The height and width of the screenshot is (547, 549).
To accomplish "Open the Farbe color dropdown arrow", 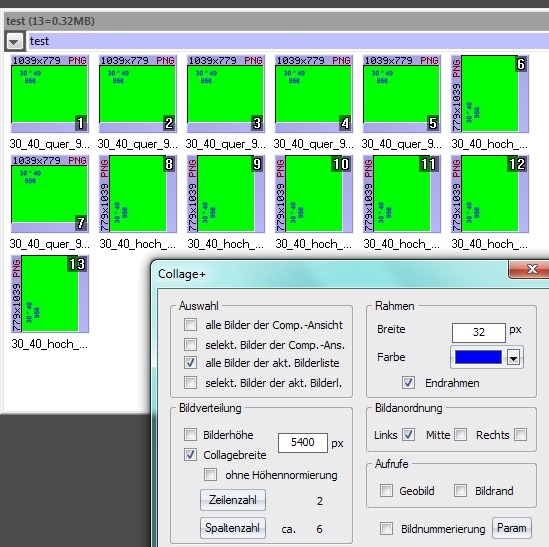I will pos(513,358).
